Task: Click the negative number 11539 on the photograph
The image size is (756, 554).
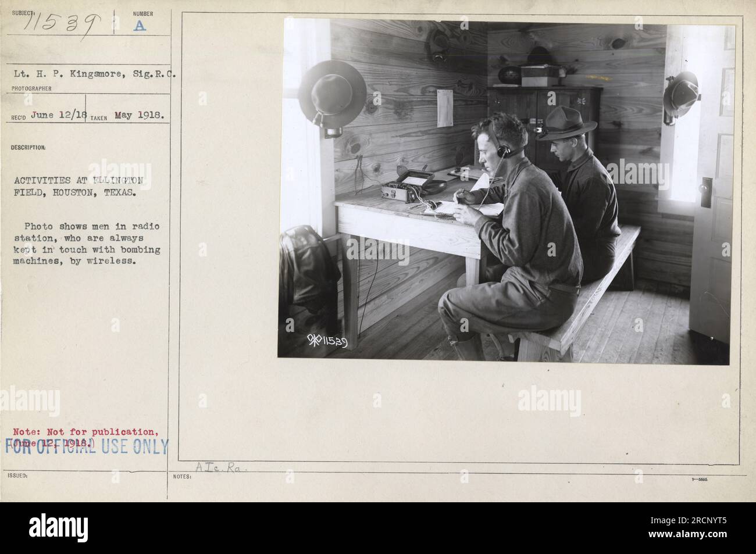Action: point(327,340)
